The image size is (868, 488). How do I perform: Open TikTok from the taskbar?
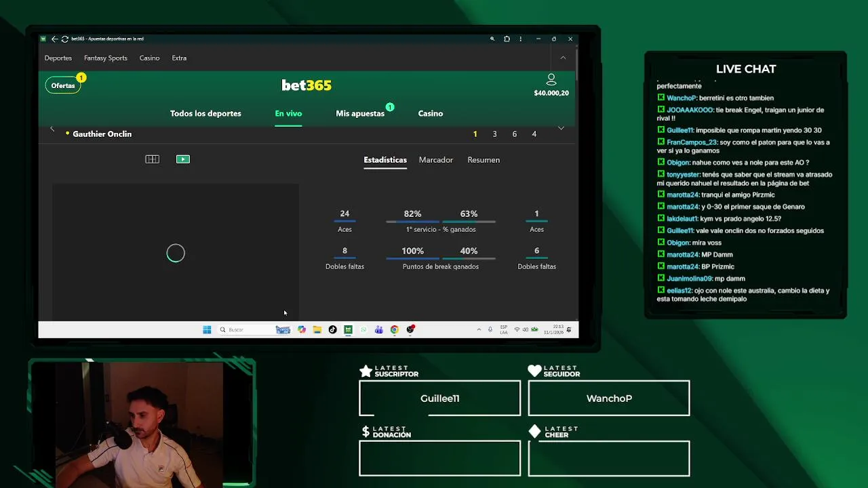[332, 329]
